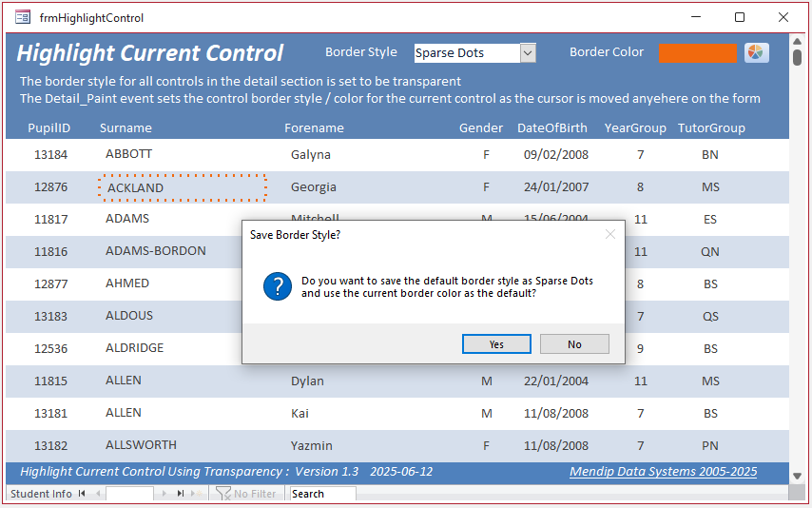
Task: Click the orange Border Color swatch
Action: pos(698,53)
